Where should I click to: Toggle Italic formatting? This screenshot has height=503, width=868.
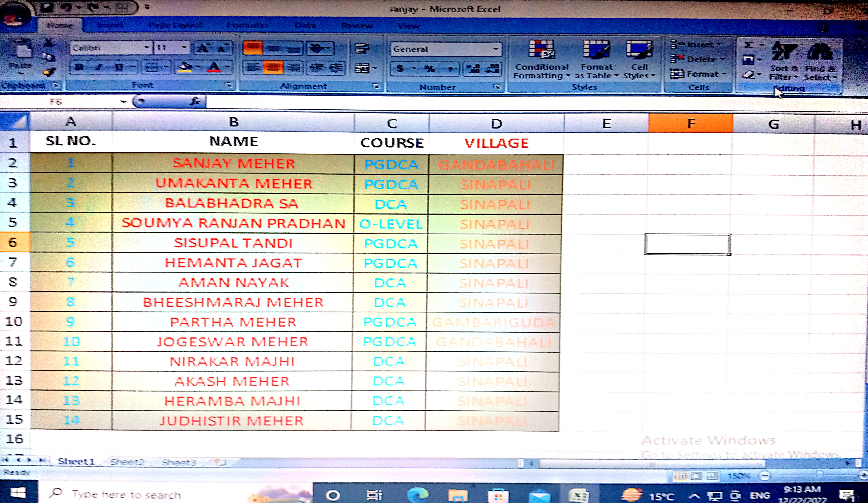(99, 67)
